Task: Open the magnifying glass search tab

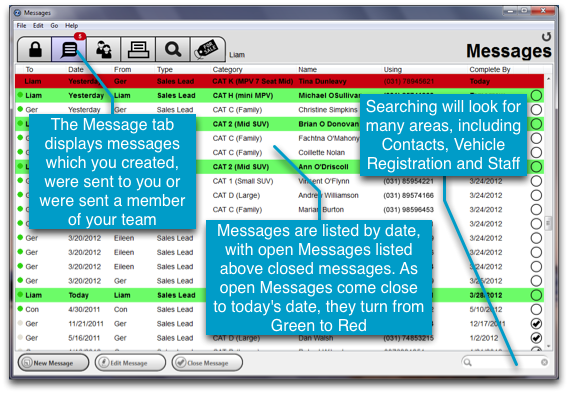Action: [173, 49]
